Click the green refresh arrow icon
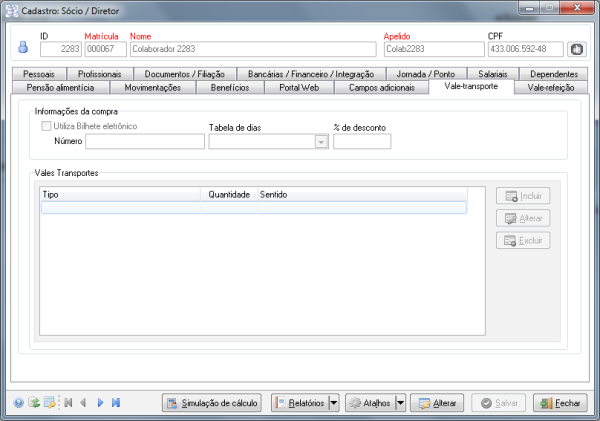This screenshot has height=421, width=600. (33, 403)
